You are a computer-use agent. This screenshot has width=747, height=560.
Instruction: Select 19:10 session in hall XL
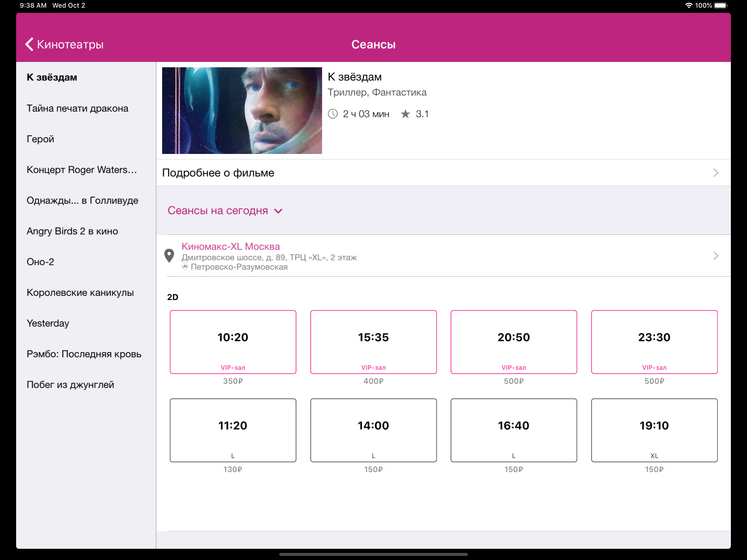(654, 430)
